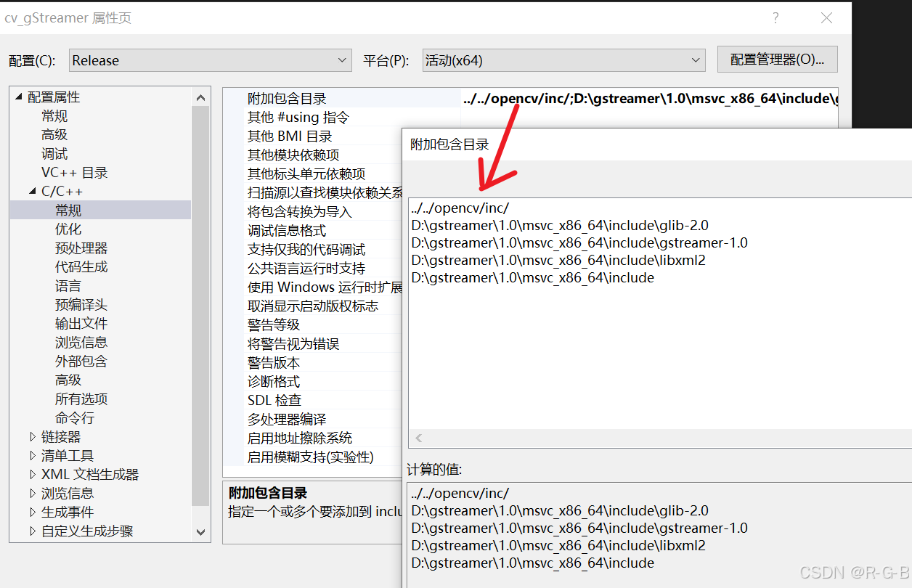Open the 平台 活动(x64) dropdown
This screenshot has width=912, height=588.
click(x=563, y=60)
